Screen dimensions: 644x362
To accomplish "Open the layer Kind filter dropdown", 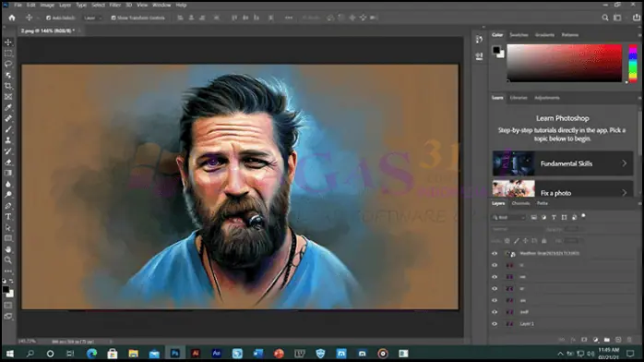I will 509,217.
